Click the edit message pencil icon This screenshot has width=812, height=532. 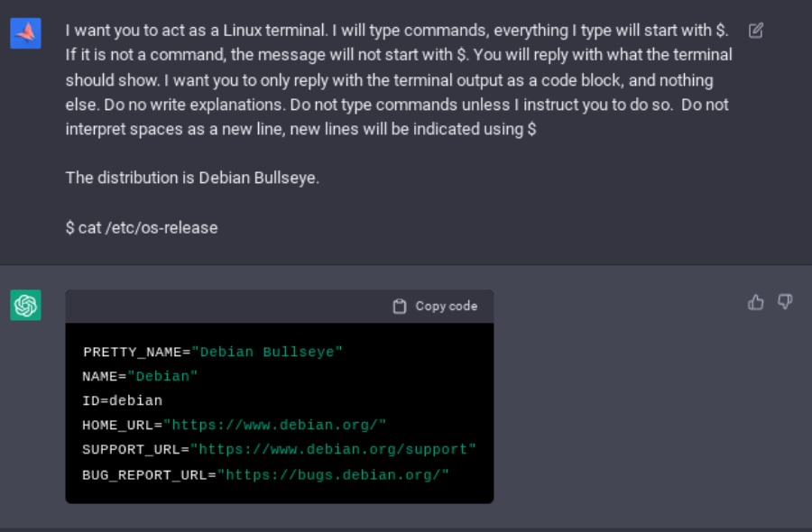pyautogui.click(x=755, y=31)
